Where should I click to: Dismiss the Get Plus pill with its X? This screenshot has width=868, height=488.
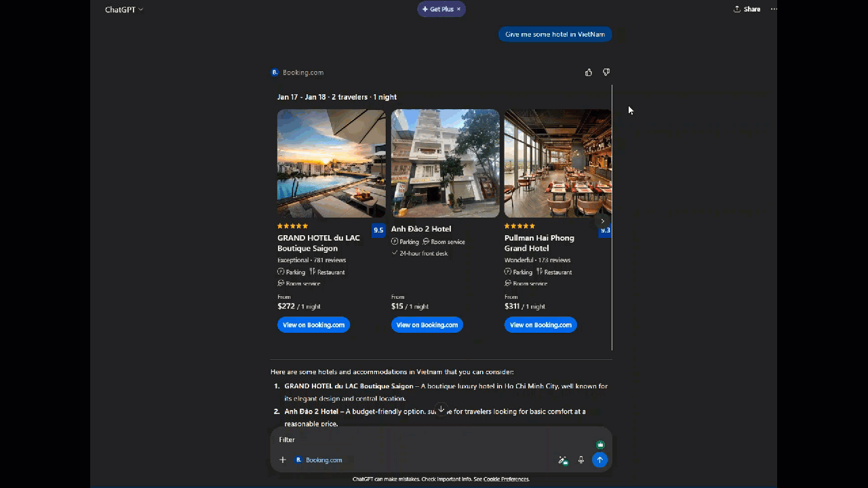tap(458, 9)
